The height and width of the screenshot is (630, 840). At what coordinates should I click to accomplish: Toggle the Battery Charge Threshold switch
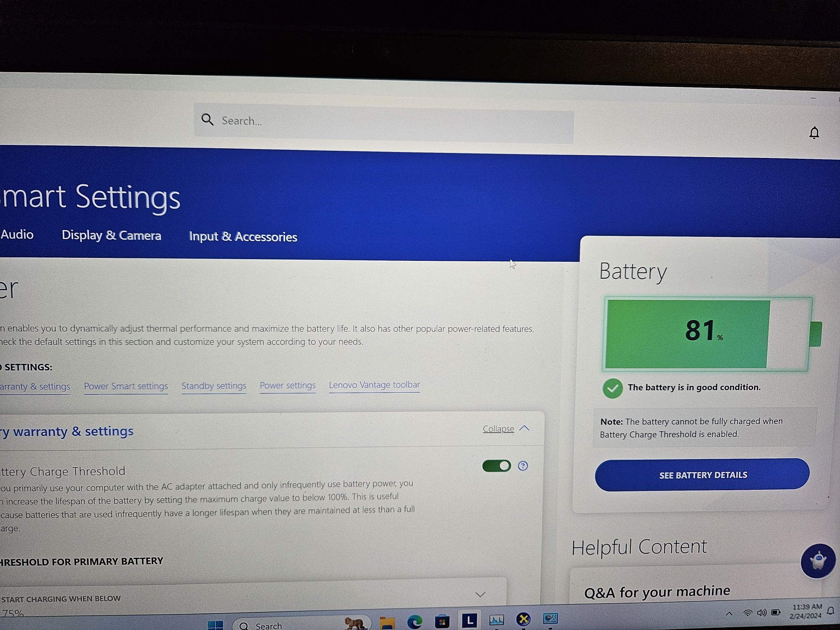tap(496, 465)
